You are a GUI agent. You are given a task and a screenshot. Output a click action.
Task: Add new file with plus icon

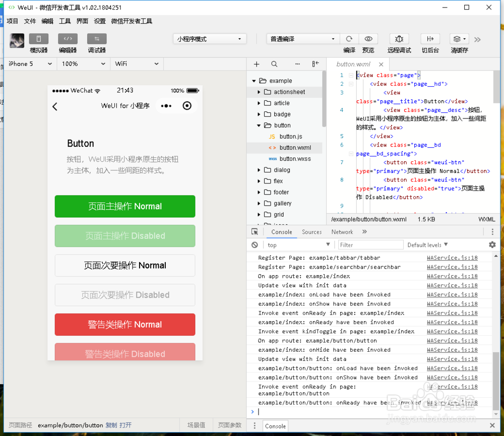point(257,64)
